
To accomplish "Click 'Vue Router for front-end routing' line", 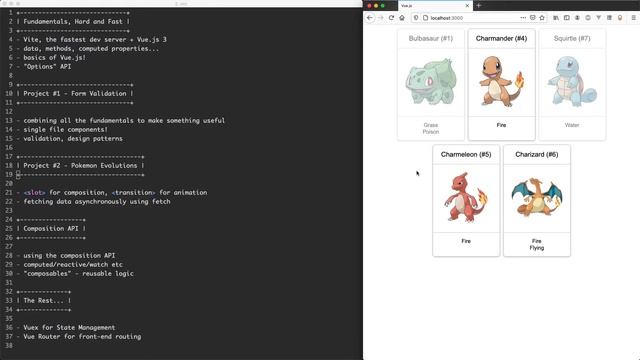I will (82, 336).
